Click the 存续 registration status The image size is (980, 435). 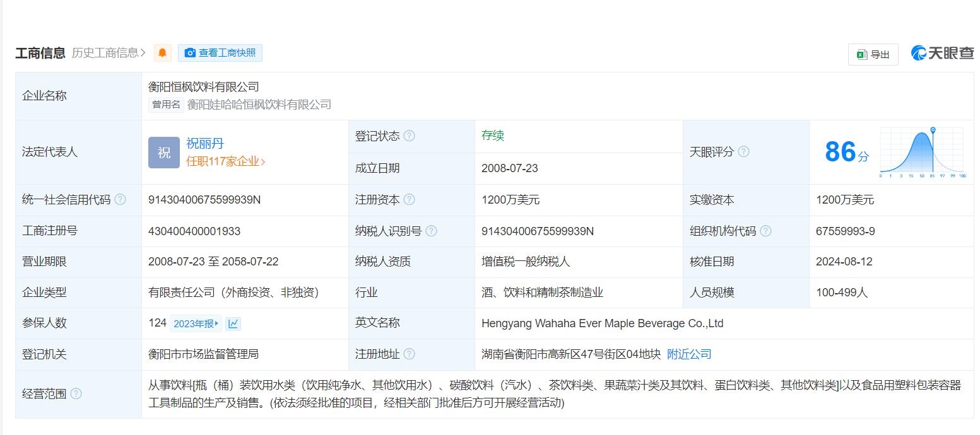[x=493, y=136]
